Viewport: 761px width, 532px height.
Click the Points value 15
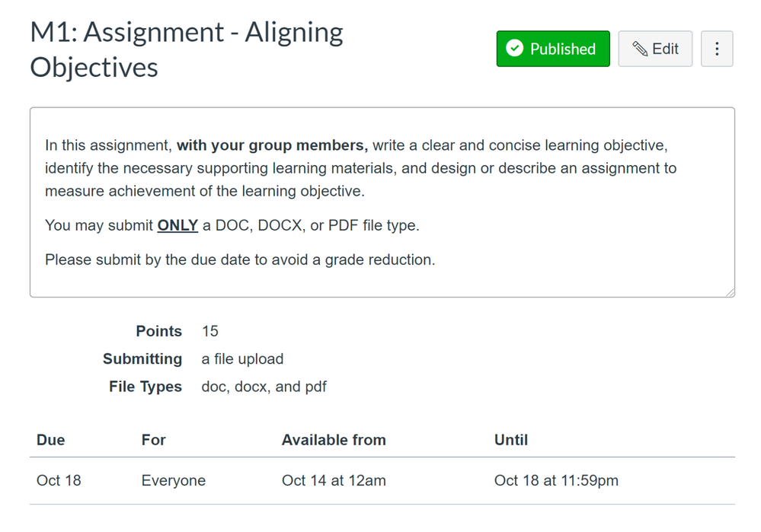[x=210, y=331]
